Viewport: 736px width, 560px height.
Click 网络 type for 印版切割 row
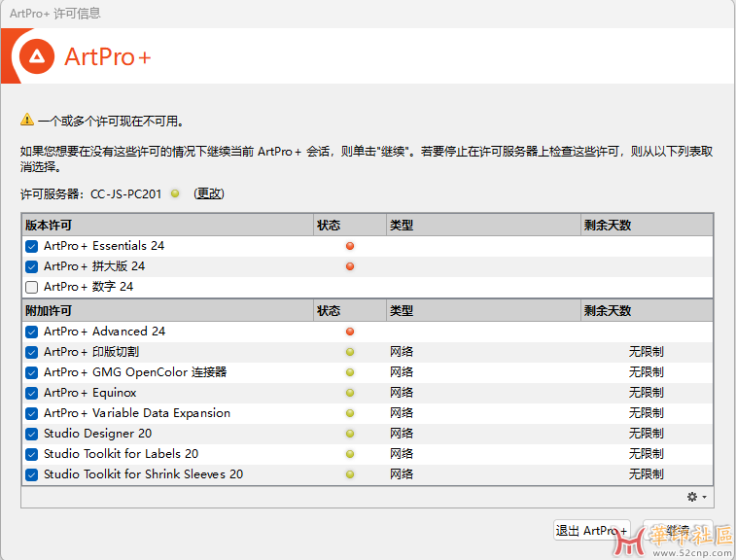point(402,352)
